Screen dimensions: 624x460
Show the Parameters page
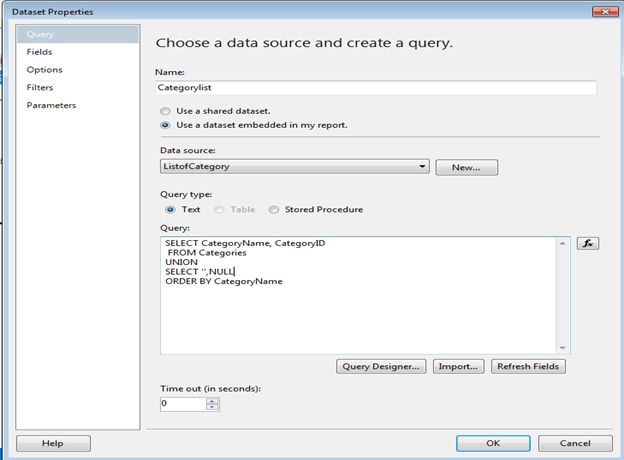(x=51, y=105)
